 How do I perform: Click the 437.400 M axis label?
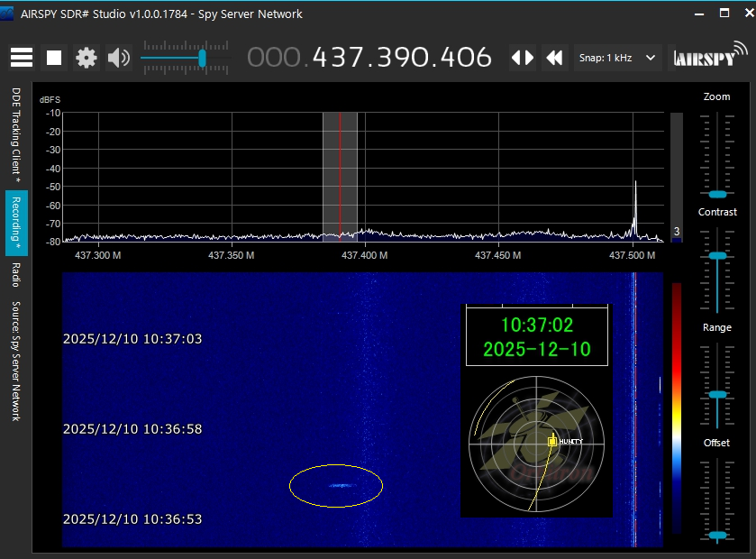click(365, 255)
